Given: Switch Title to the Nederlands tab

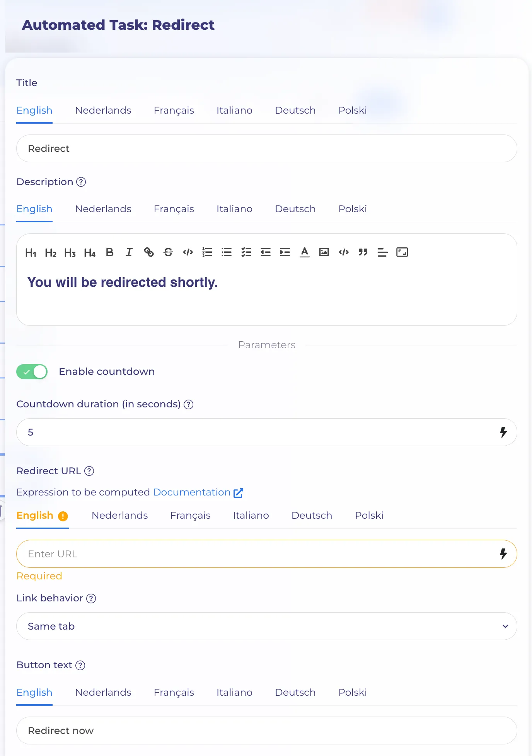Looking at the screenshot, I should click(x=103, y=111).
